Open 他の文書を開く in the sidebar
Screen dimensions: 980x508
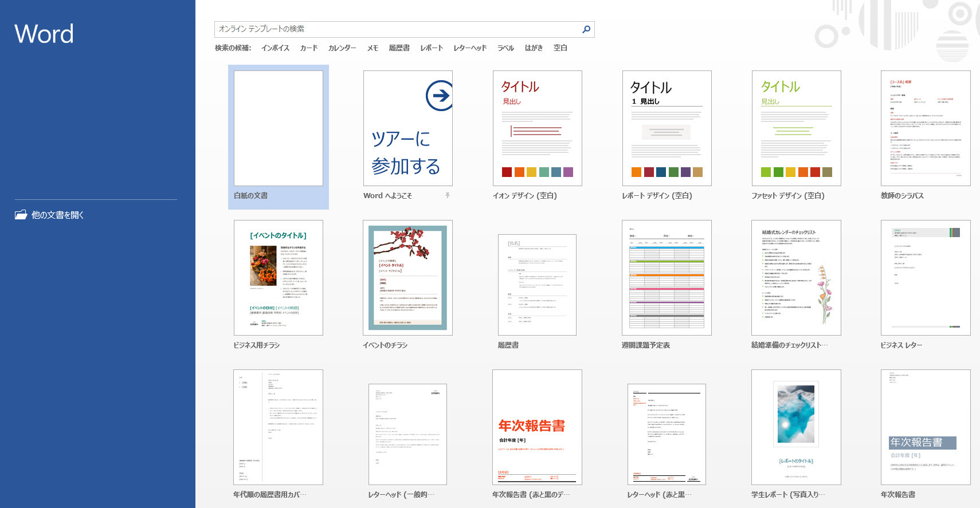tap(49, 215)
